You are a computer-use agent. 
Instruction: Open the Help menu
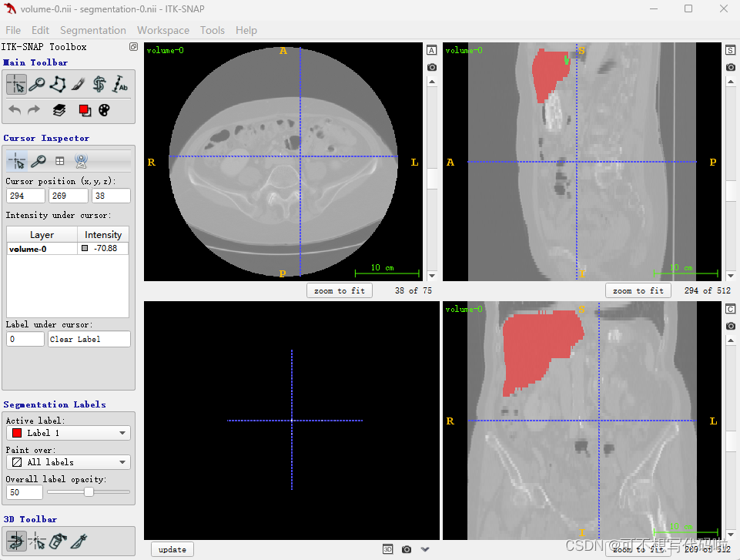(x=246, y=30)
